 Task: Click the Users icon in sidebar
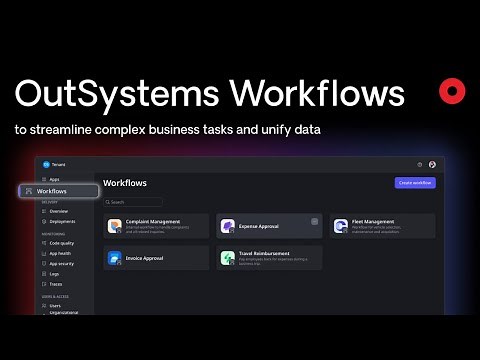(x=44, y=306)
